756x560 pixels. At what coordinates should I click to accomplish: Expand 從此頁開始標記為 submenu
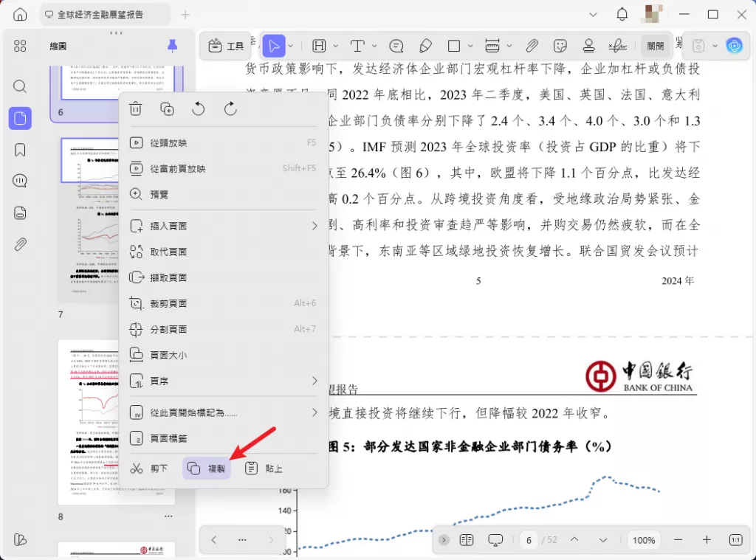click(223, 412)
